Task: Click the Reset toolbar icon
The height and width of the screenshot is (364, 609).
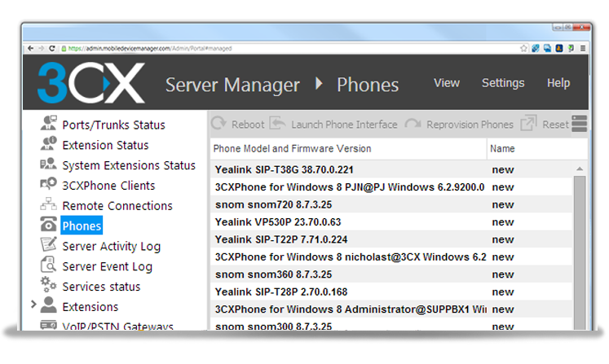Action: pyautogui.click(x=528, y=123)
